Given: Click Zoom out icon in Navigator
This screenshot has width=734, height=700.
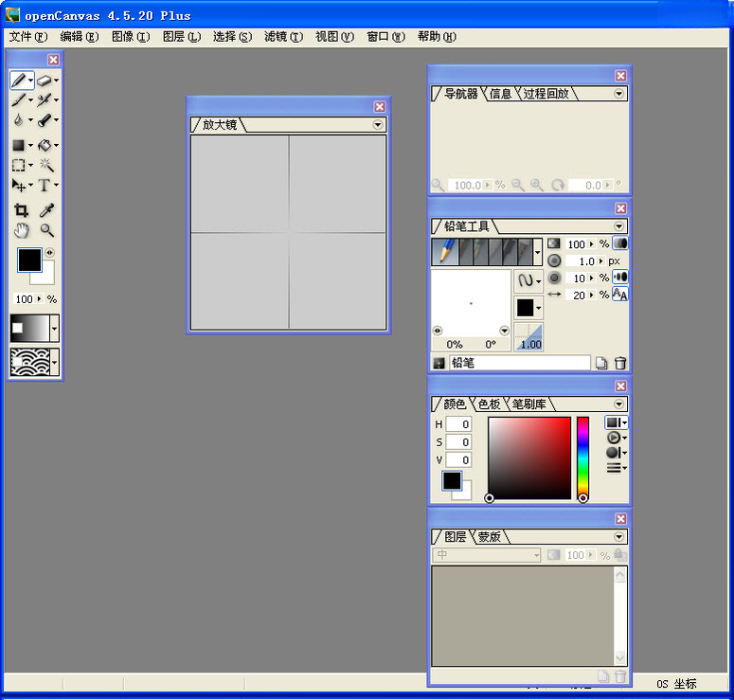Looking at the screenshot, I should click(518, 185).
